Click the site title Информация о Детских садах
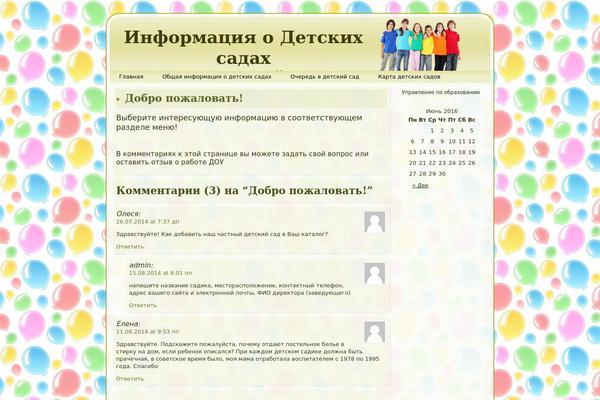Image resolution: width=600 pixels, height=400 pixels. [x=243, y=48]
